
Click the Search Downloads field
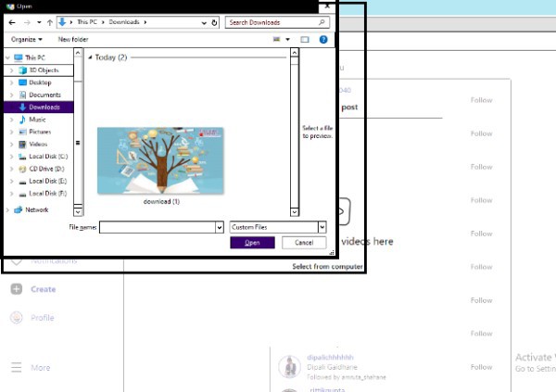(x=277, y=22)
